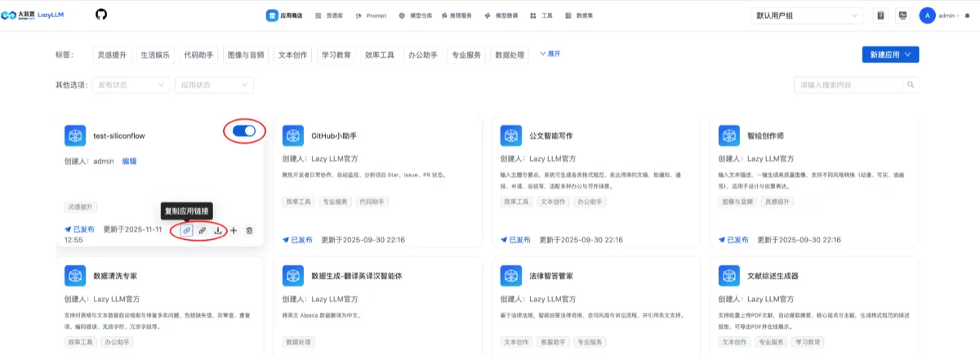Viewport: 980px width, 355px height.
Task: Click the 数据生成-翻译英译汉智能体 app icon
Action: tap(293, 276)
